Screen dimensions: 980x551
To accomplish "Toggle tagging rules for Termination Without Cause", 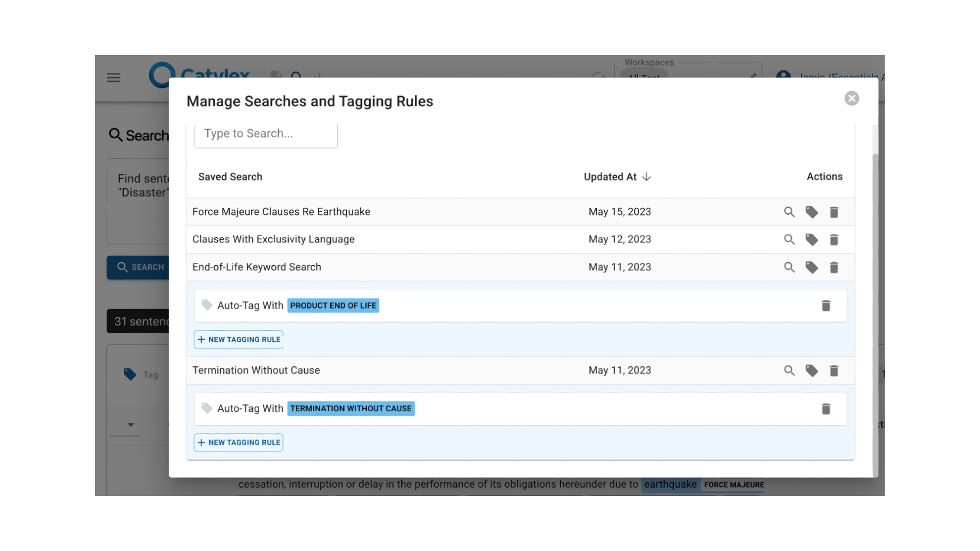I will pos(812,370).
